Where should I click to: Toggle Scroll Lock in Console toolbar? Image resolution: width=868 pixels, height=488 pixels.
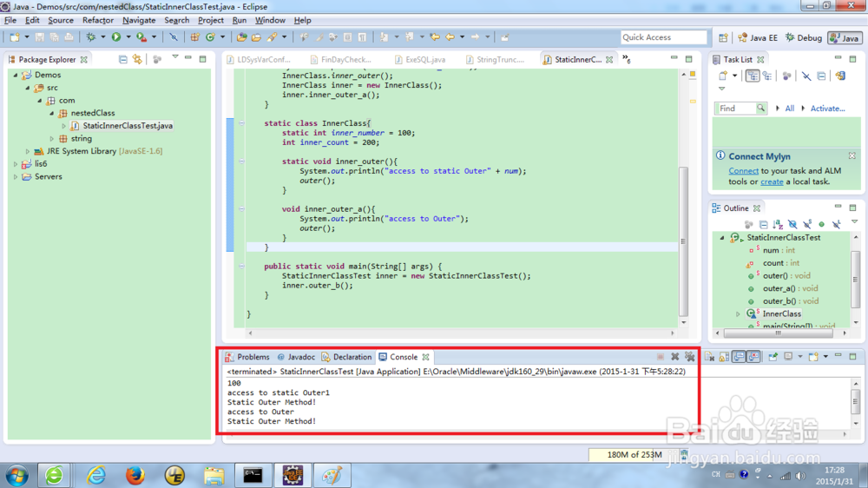724,357
